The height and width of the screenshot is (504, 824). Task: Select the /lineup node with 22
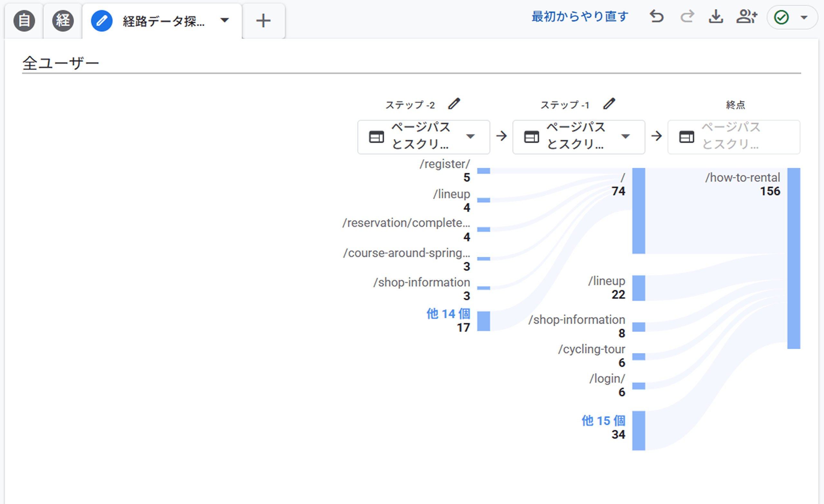(x=639, y=288)
